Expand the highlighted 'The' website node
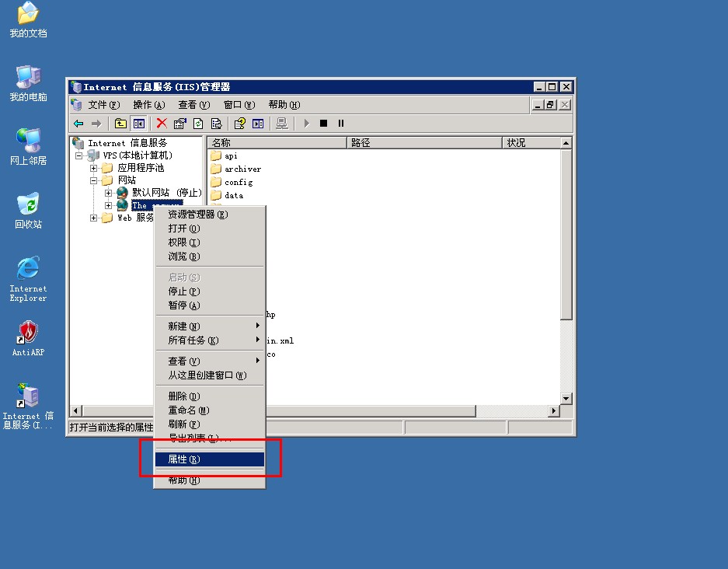This screenshot has width=728, height=569. coord(108,205)
